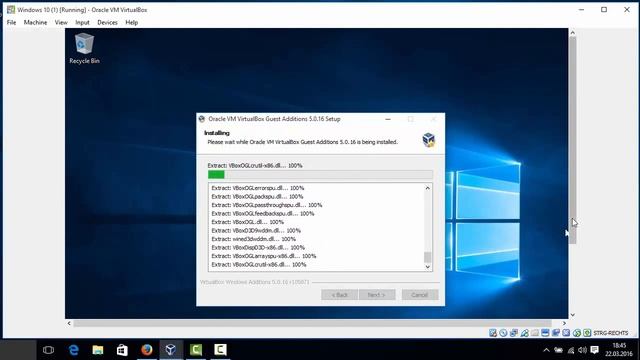Click the extraction log scrollbar thumb
Viewport: 640px width, 360px height.
tap(427, 257)
